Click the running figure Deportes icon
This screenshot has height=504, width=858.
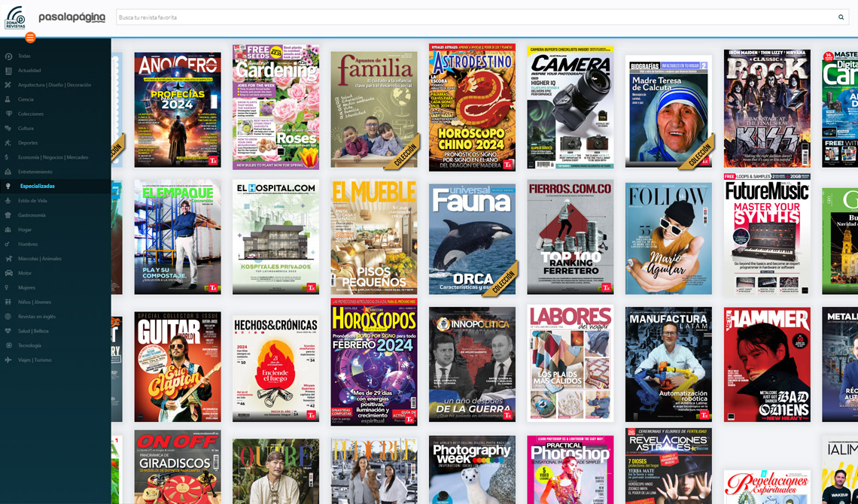pyautogui.click(x=8, y=143)
